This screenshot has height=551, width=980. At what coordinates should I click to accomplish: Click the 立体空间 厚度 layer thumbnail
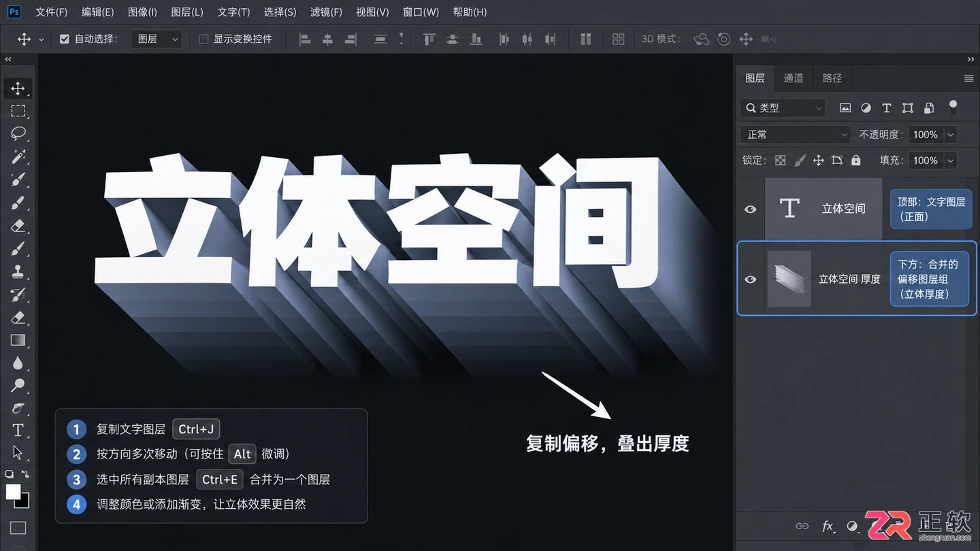[x=789, y=279]
